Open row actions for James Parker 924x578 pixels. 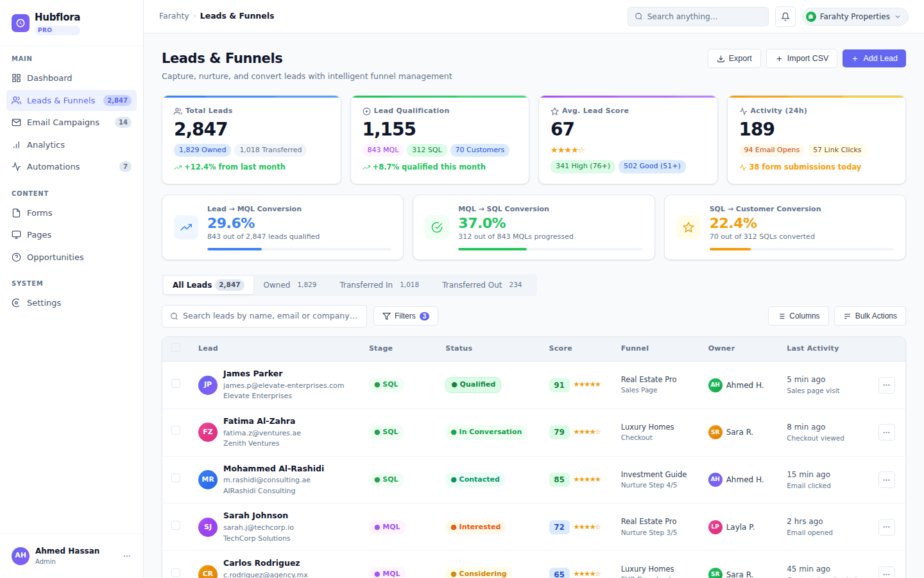[886, 385]
